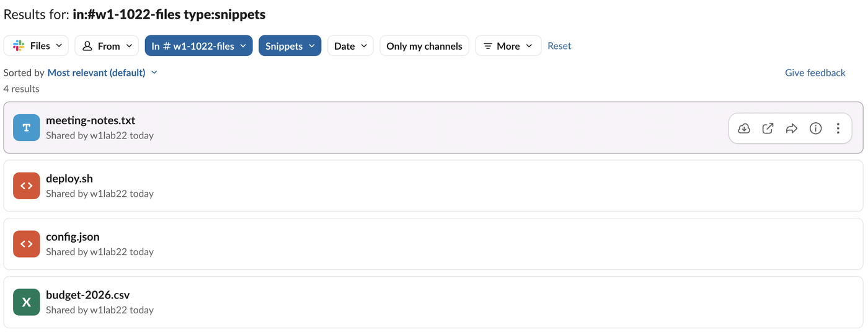Download the meeting-notes.txt file

744,128
